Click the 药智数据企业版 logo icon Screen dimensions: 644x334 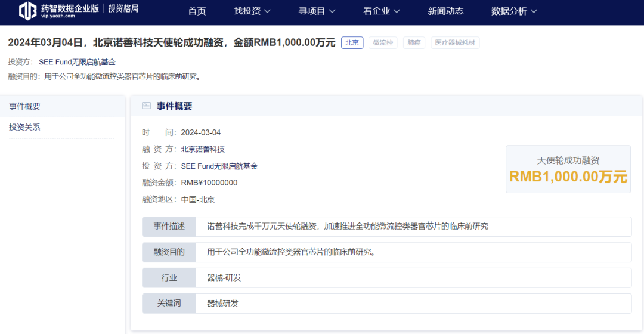coord(27,10)
